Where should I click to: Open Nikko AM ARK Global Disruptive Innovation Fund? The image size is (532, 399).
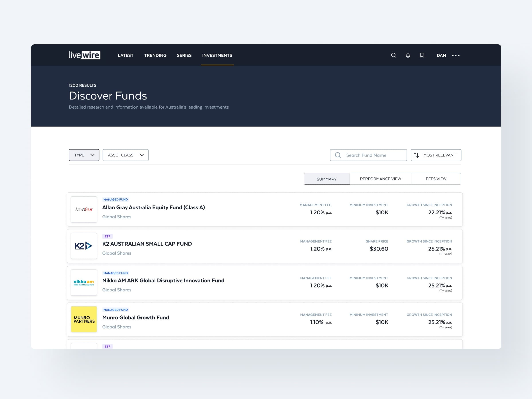(163, 280)
